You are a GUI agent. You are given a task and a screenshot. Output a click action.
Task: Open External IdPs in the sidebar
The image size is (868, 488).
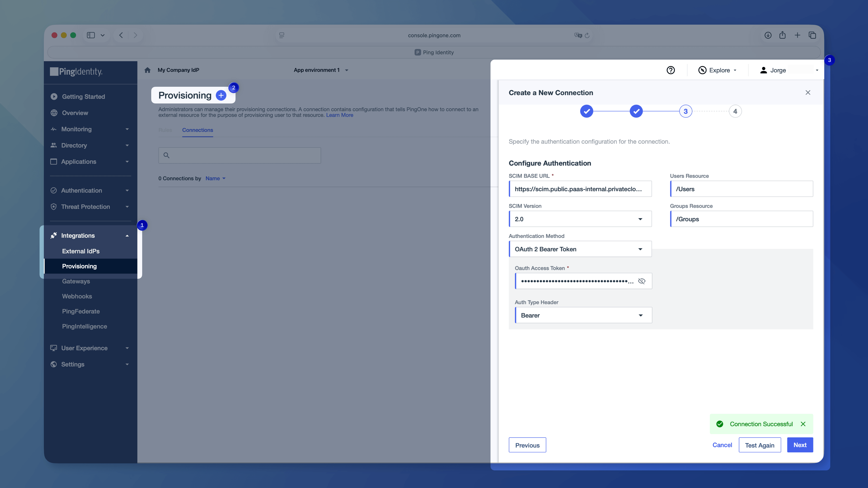[80, 251]
